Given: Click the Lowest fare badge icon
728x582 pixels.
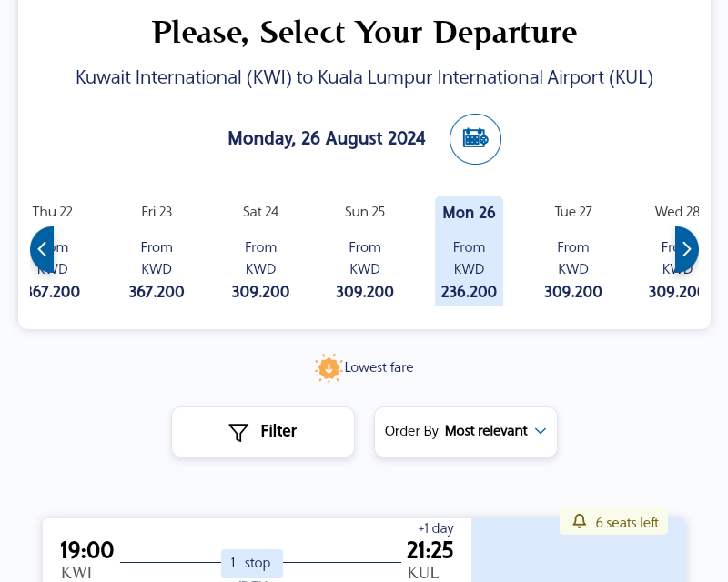Looking at the screenshot, I should (329, 368).
